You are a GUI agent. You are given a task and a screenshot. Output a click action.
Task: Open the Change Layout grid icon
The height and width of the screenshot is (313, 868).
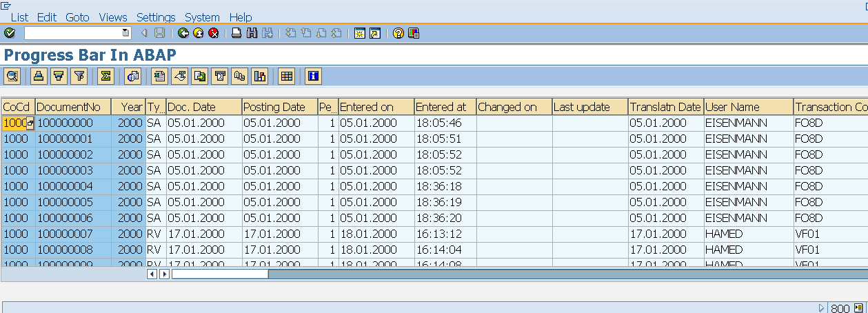pos(286,77)
